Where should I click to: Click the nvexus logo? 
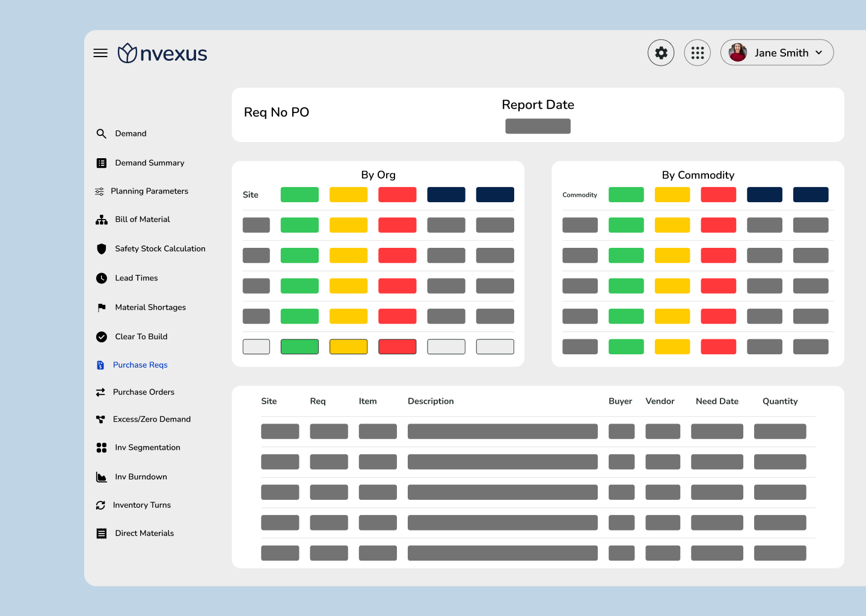tap(162, 53)
